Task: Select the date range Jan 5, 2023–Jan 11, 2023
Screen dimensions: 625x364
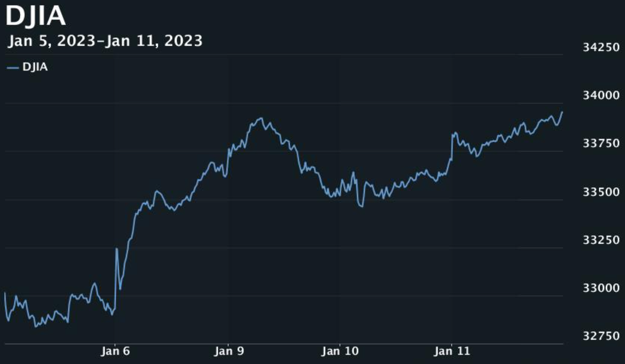Action: (105, 41)
